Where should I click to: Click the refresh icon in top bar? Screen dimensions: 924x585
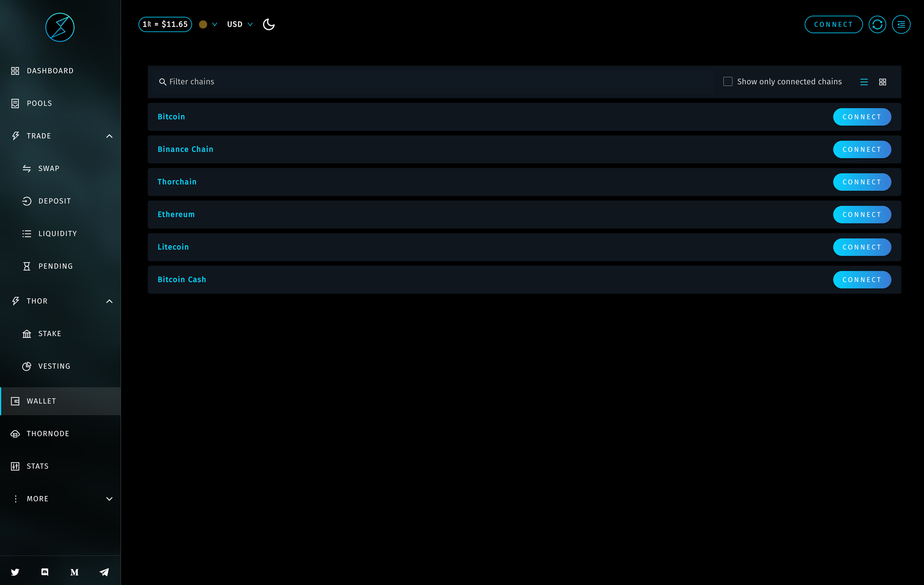(877, 24)
